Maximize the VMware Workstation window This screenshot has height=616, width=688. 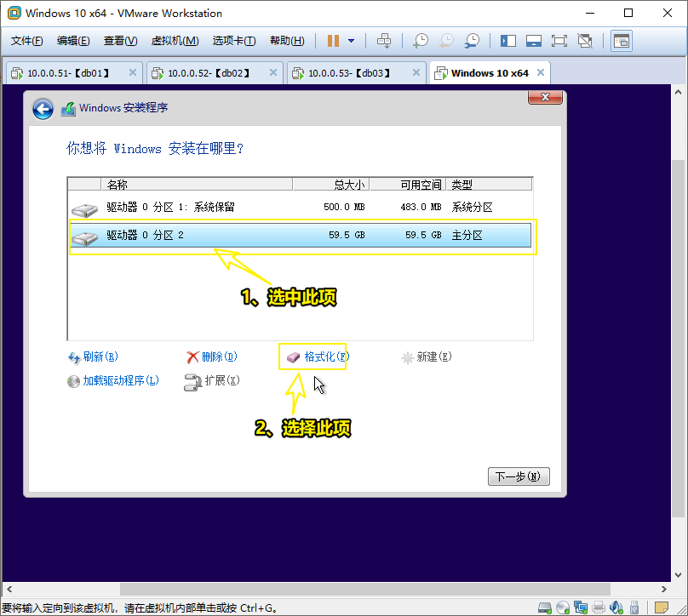[x=628, y=13]
